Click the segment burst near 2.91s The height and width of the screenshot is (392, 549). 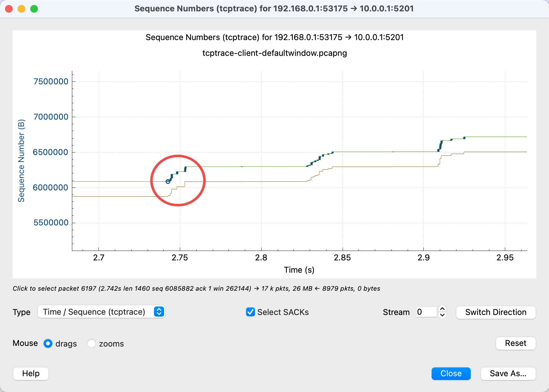coord(440,145)
